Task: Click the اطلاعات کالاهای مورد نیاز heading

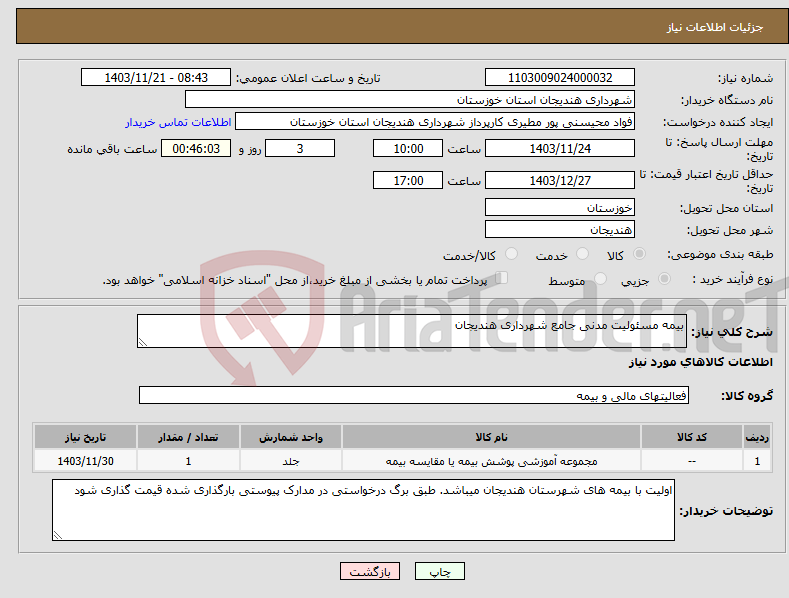Action: pyautogui.click(x=700, y=362)
